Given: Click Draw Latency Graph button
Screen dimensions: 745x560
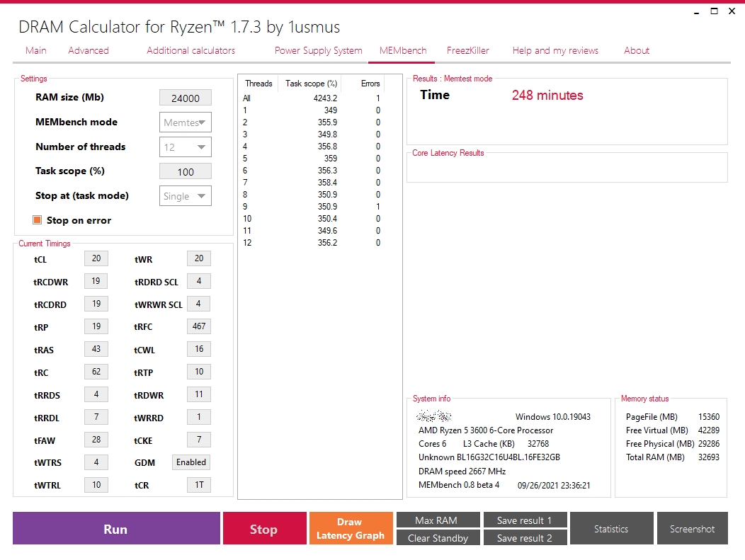Looking at the screenshot, I should [351, 528].
